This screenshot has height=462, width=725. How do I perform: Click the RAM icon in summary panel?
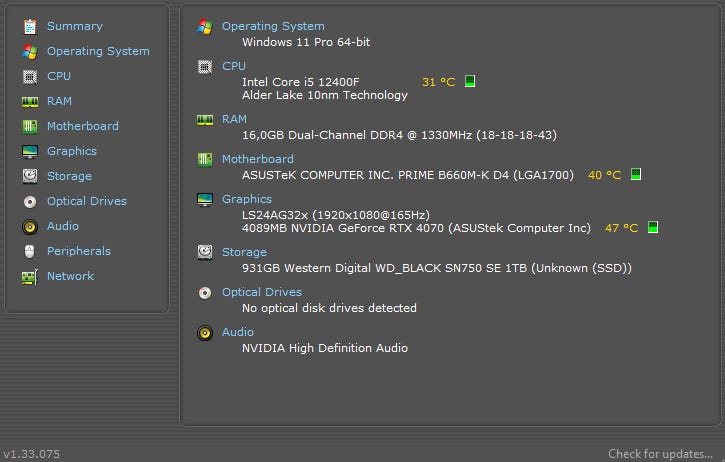[205, 120]
